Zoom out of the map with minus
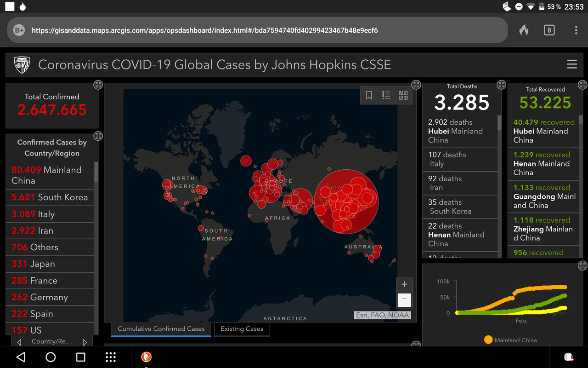The width and height of the screenshot is (588, 368). tap(404, 299)
